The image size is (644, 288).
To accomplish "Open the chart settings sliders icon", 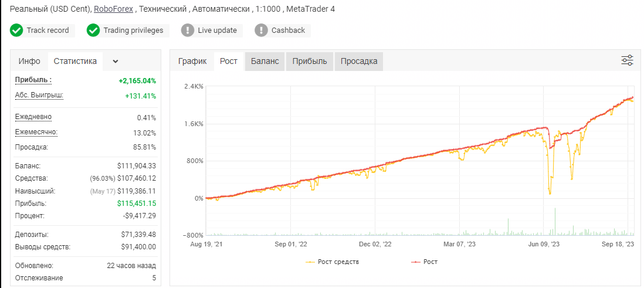I will [x=627, y=60].
